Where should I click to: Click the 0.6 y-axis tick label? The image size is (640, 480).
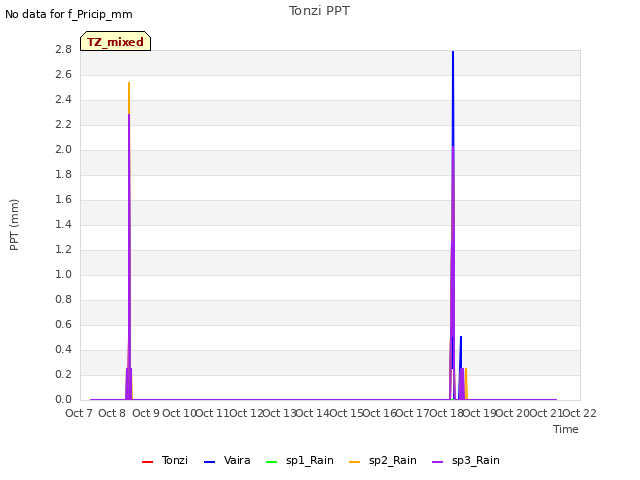[x=64, y=324]
